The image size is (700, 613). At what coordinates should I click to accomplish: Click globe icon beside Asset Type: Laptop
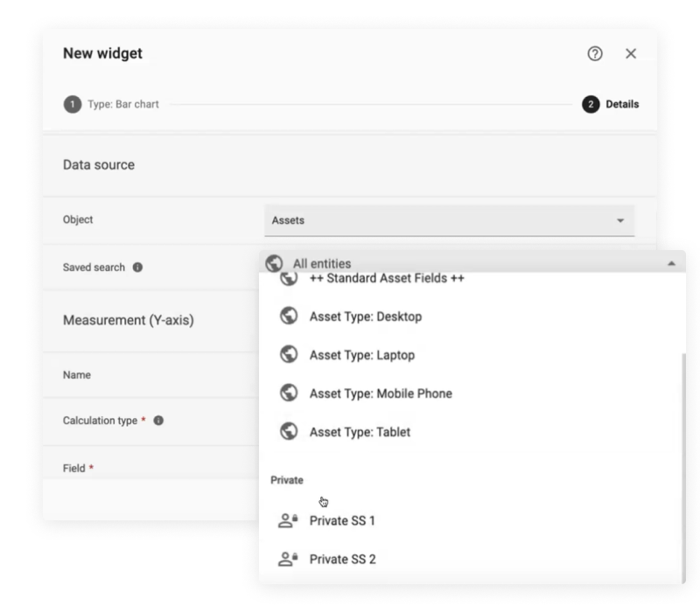286,355
